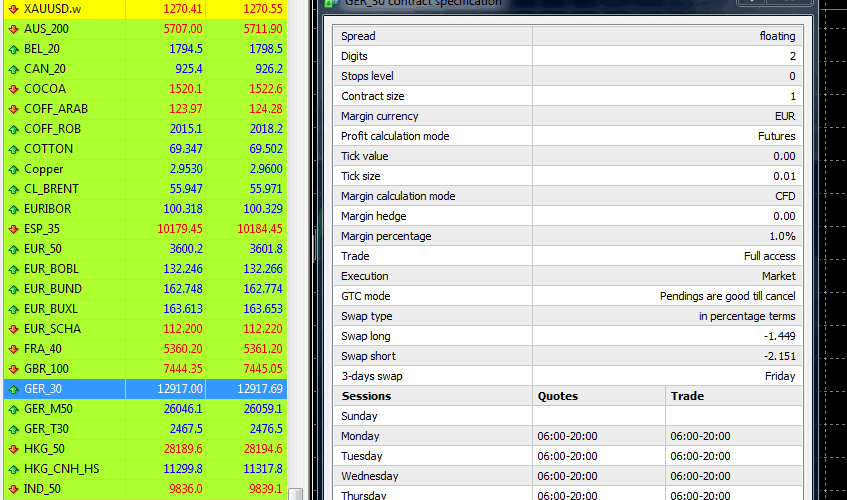Select the HKG_CNH_HS symbol name

(62, 469)
